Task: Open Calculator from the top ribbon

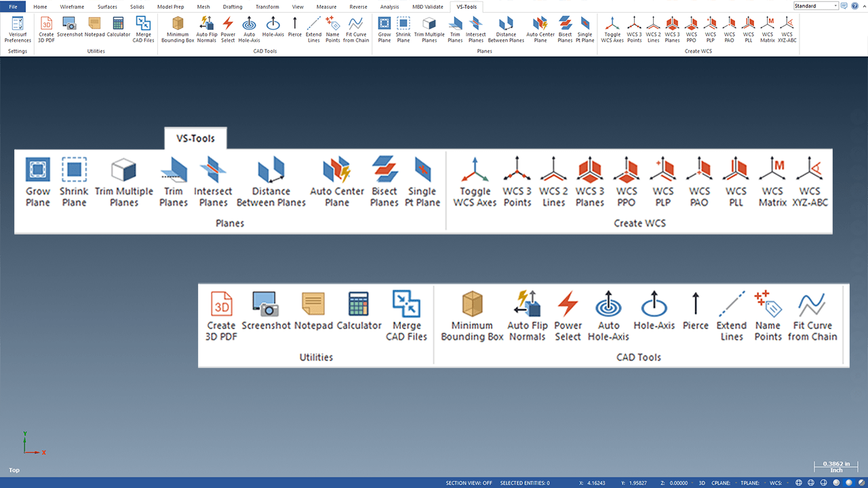Action: [119, 27]
